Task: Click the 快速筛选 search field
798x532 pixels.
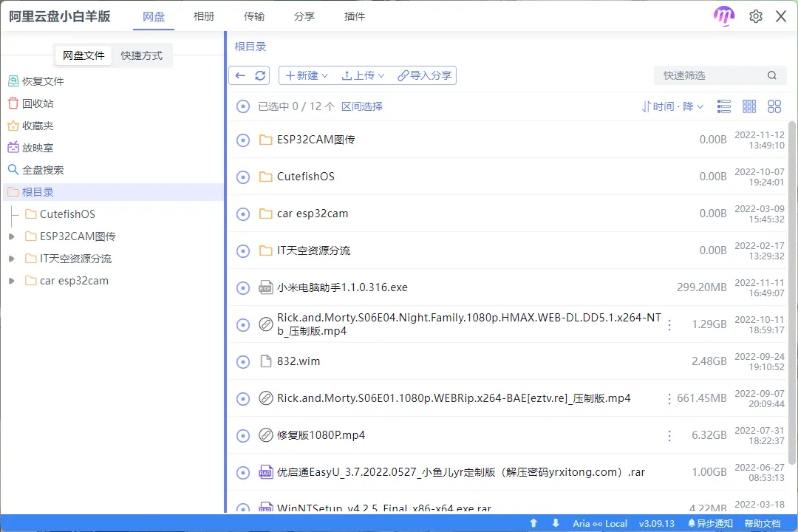Action: pyautogui.click(x=709, y=75)
